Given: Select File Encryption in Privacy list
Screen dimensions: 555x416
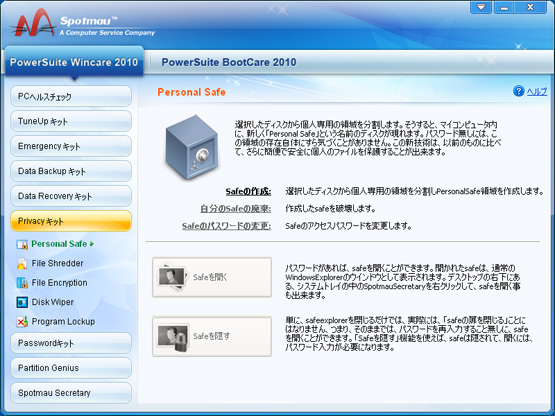Looking at the screenshot, I should pyautogui.click(x=59, y=283).
